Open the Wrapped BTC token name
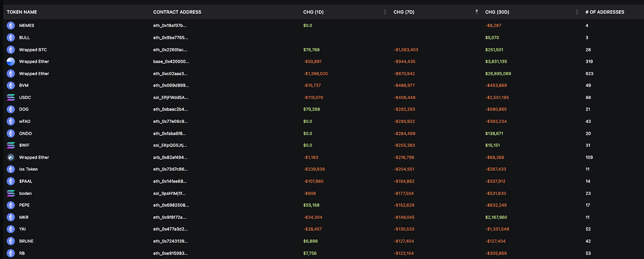Screen dimensions: 644x259 click(x=33, y=50)
